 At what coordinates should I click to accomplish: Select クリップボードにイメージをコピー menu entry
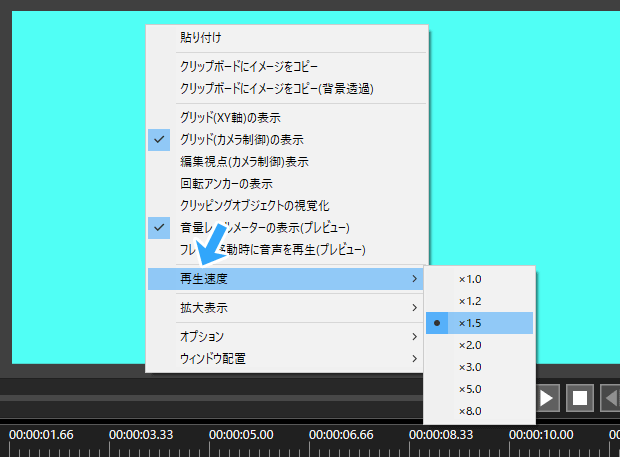(x=287, y=66)
